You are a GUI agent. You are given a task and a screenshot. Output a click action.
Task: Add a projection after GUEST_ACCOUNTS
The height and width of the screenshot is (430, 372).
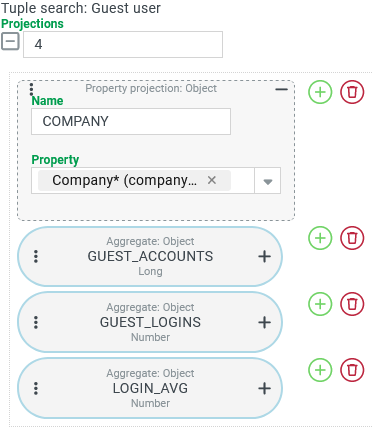click(x=320, y=238)
